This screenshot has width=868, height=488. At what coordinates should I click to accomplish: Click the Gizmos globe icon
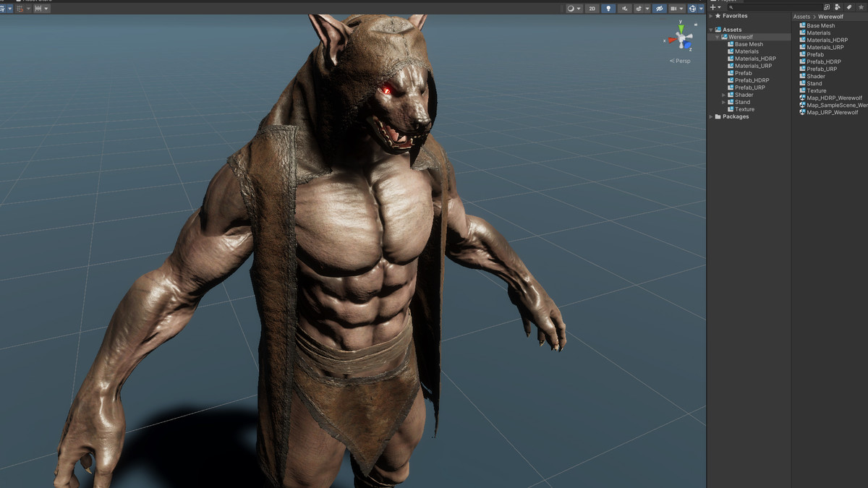(693, 9)
